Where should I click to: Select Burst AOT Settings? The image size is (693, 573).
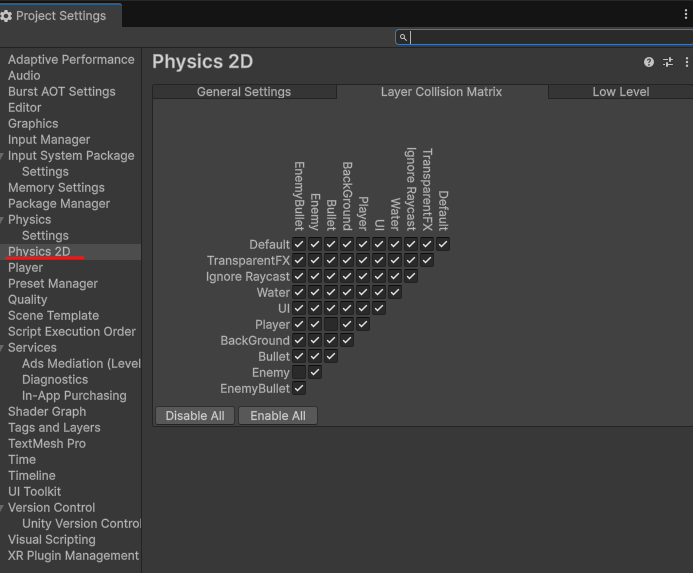(62, 92)
